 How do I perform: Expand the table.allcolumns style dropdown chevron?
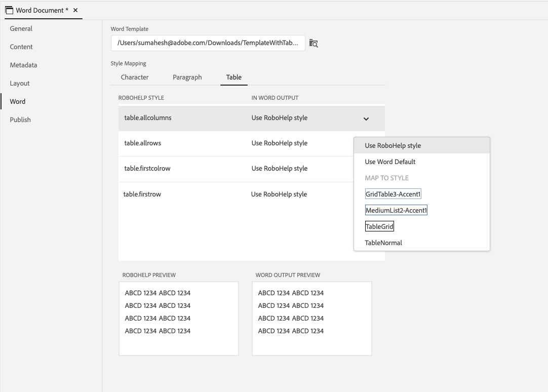point(366,119)
